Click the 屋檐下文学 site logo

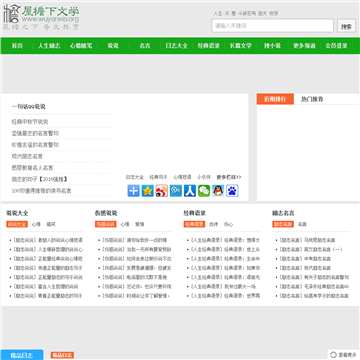[x=41, y=18]
